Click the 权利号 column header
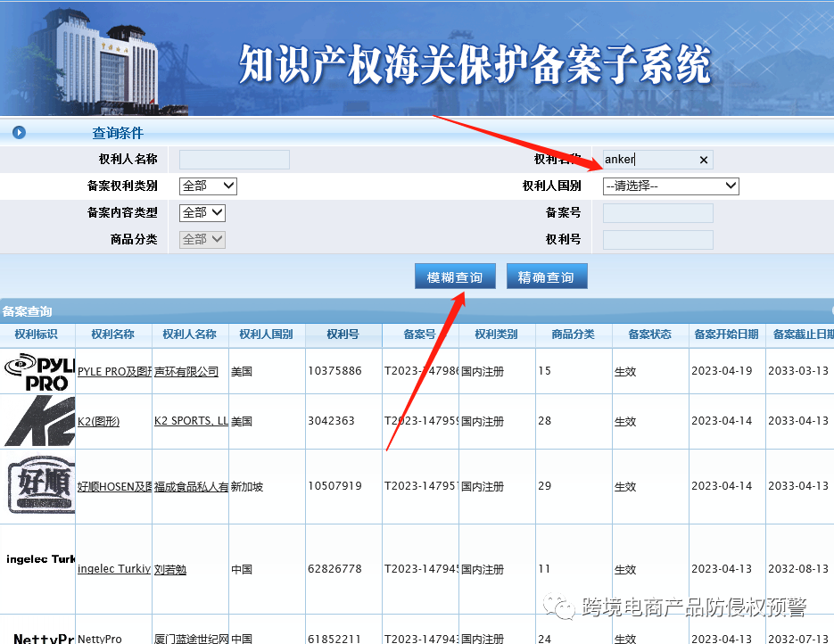The image size is (834, 644). click(343, 334)
